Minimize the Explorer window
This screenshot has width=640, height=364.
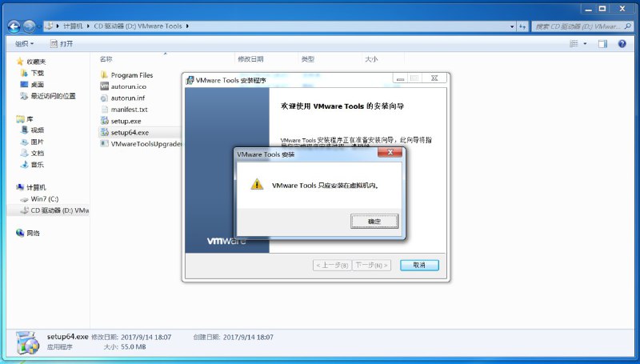pos(589,9)
